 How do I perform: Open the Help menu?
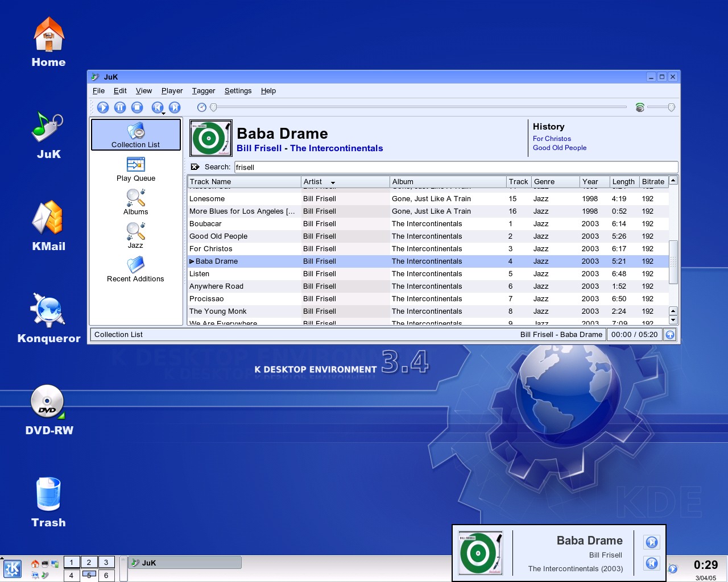pos(268,91)
